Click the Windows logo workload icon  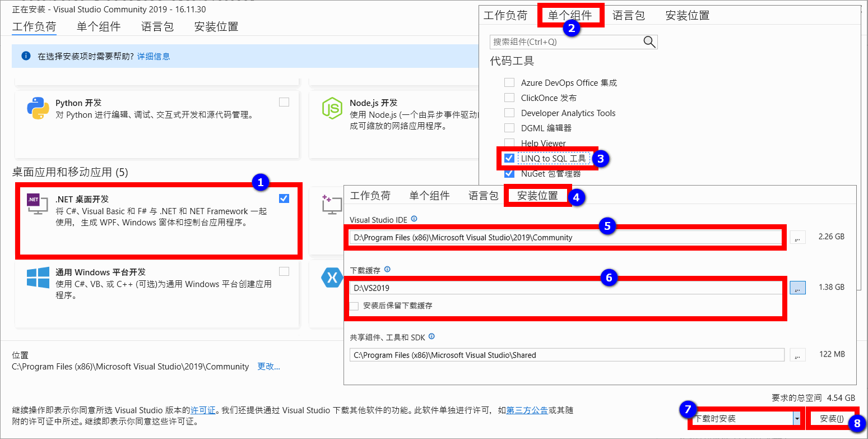38,278
